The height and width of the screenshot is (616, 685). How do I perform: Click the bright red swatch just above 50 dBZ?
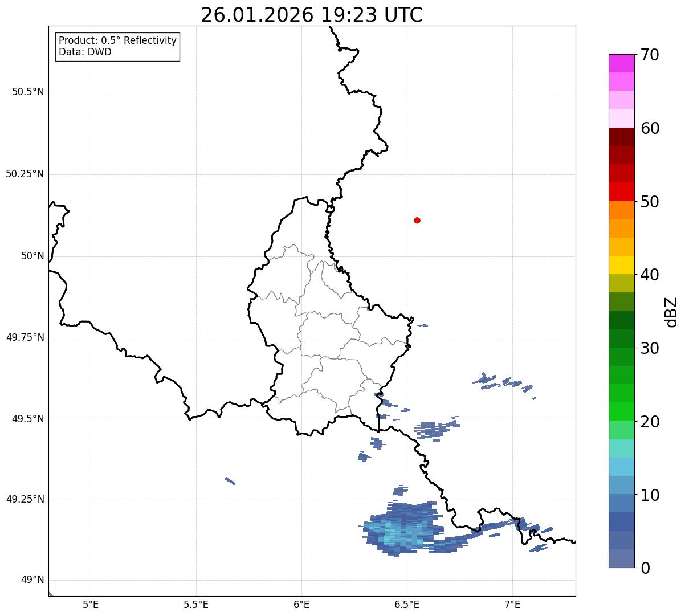coord(622,191)
